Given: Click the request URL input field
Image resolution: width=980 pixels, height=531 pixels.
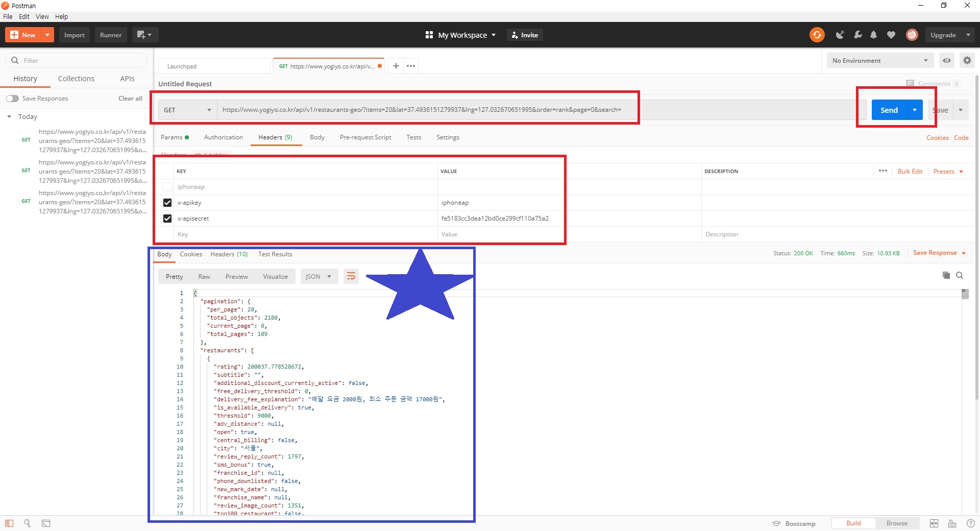Looking at the screenshot, I should click(541, 110).
